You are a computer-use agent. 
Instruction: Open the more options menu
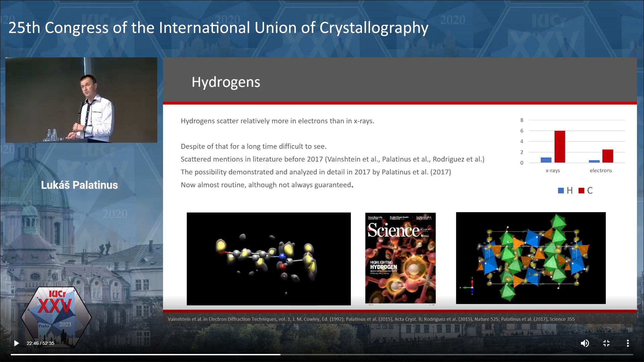[628, 343]
